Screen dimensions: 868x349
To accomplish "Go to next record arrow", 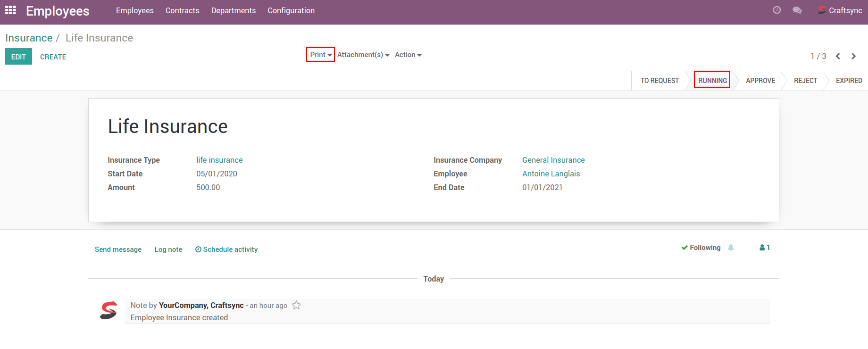I will click(x=853, y=56).
